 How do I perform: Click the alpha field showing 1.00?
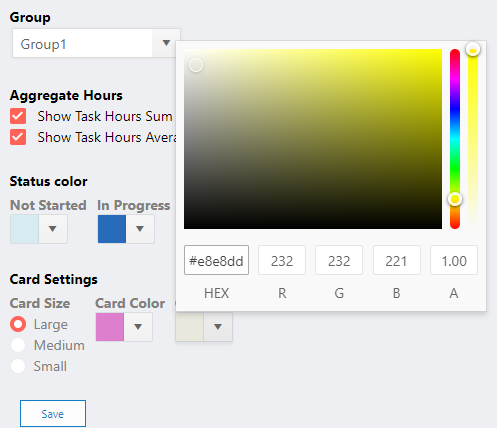click(x=454, y=260)
